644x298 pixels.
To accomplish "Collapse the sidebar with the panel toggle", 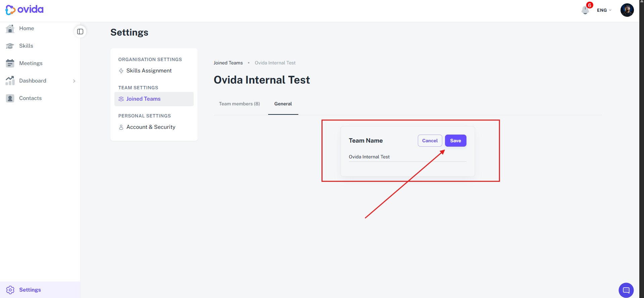I will (x=80, y=32).
